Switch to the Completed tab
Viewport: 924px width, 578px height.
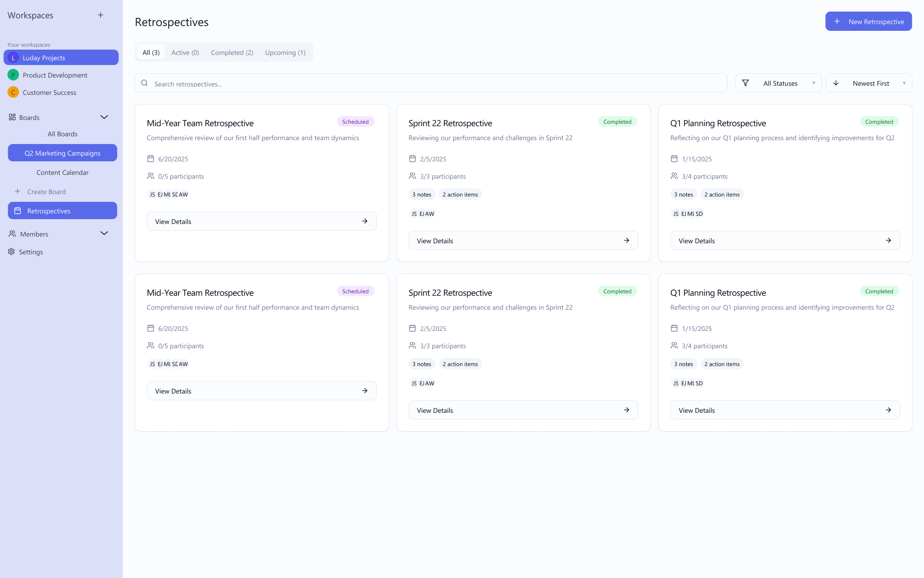pyautogui.click(x=232, y=53)
